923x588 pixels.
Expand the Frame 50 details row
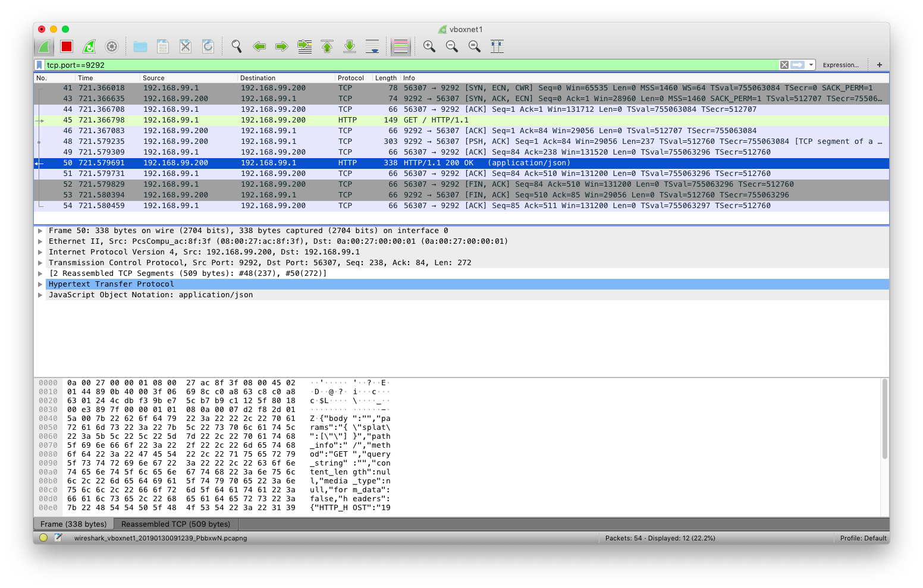[x=40, y=231]
